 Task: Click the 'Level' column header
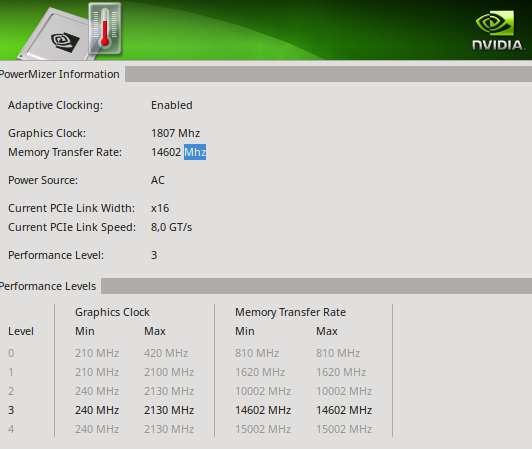(x=21, y=331)
